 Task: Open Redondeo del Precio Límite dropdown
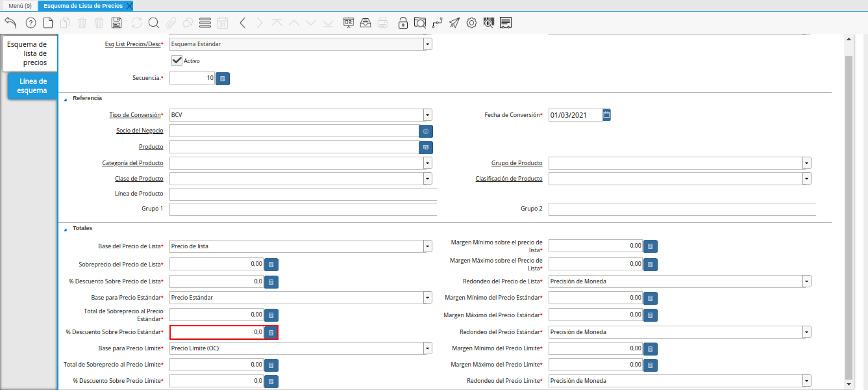[807, 381]
